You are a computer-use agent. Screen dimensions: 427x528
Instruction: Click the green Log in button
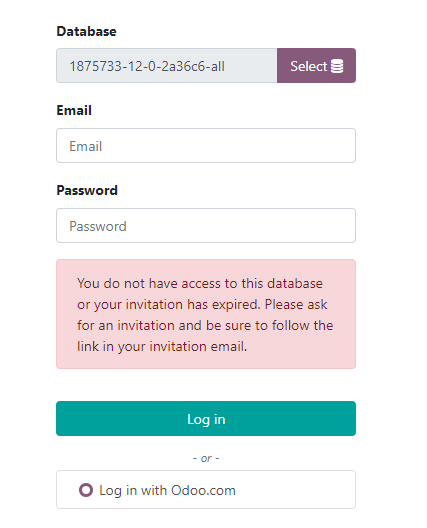pos(206,419)
